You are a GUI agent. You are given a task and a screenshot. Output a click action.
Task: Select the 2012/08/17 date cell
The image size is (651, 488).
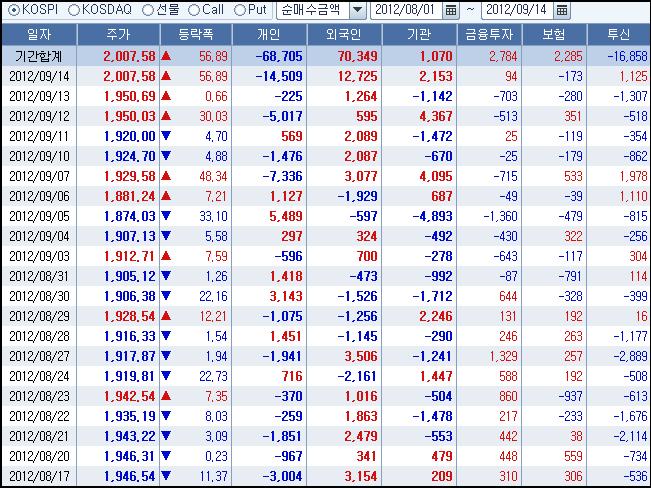tap(39, 476)
